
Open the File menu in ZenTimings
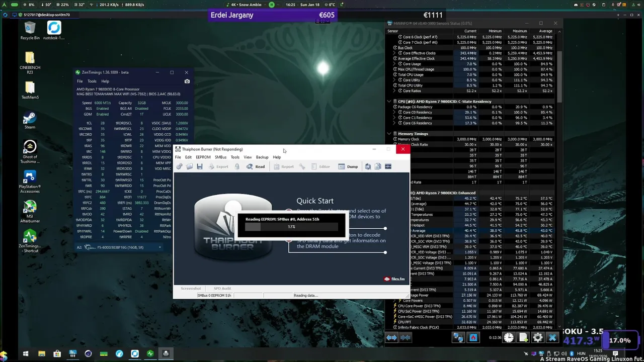pyautogui.click(x=79, y=81)
